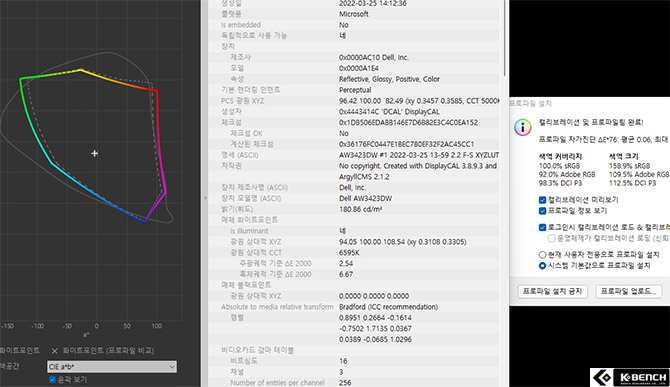Uncheck the 윤곽 보기 checkbox

coord(52,379)
